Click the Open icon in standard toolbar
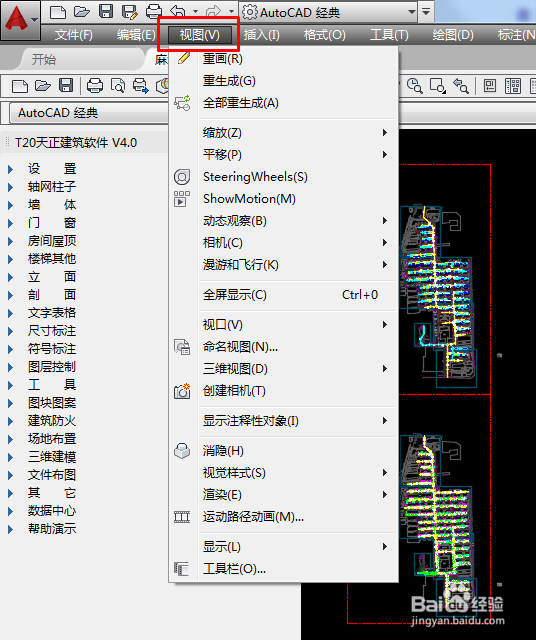This screenshot has height=640, width=536. (x=43, y=86)
